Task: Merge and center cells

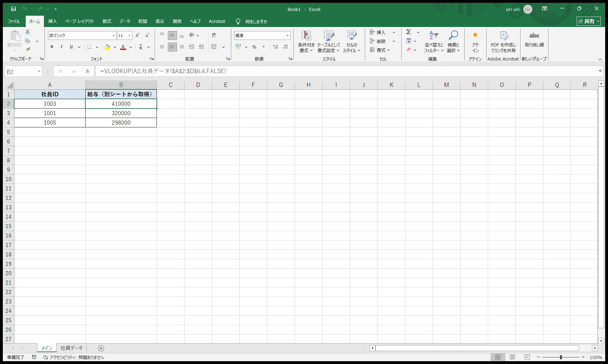Action: (x=214, y=47)
